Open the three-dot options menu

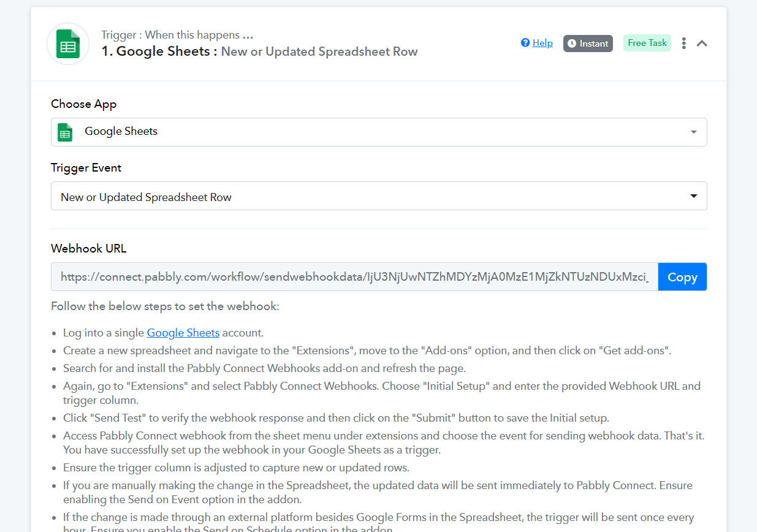(x=684, y=44)
